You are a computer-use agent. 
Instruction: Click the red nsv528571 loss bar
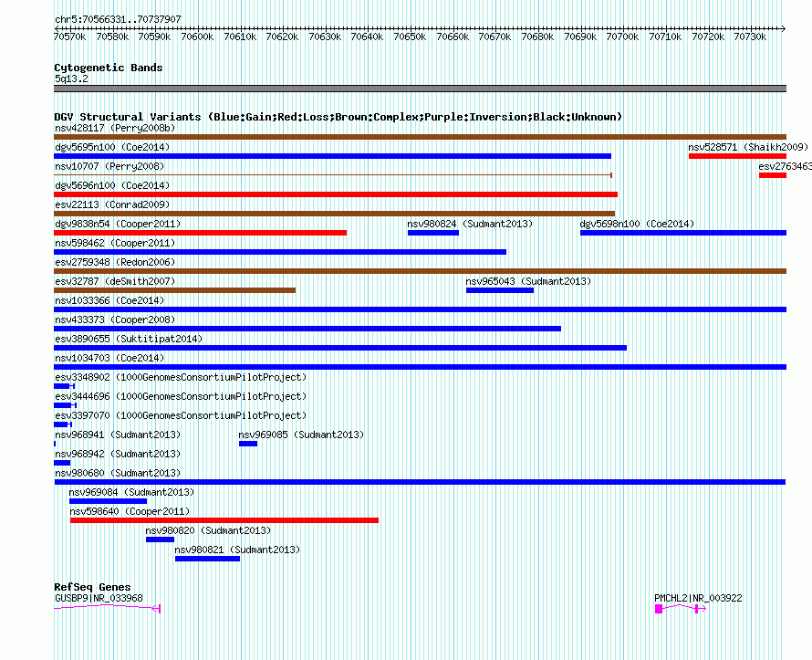pyautogui.click(x=737, y=156)
